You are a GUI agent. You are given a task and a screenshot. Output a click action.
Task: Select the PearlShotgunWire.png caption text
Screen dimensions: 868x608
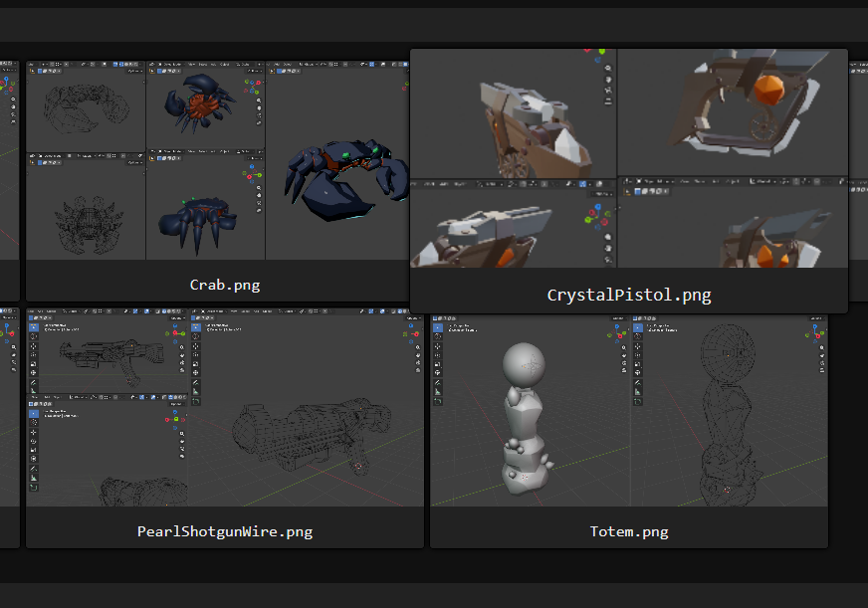(x=225, y=531)
